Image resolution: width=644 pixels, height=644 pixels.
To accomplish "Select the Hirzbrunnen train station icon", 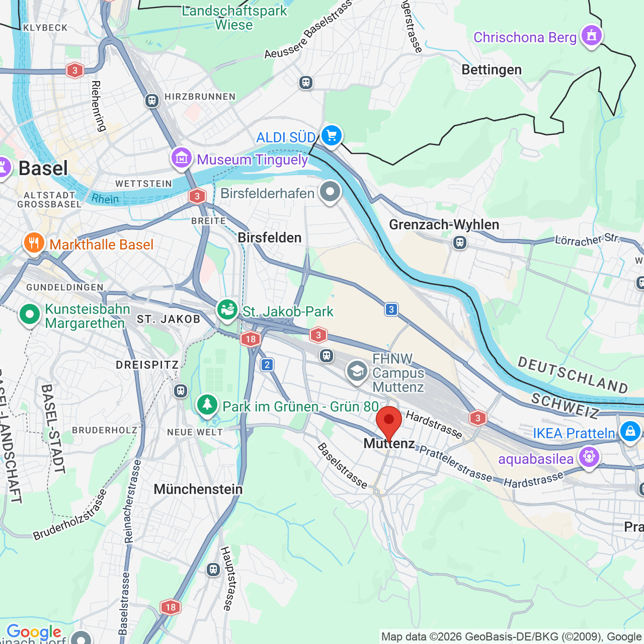I will (152, 101).
